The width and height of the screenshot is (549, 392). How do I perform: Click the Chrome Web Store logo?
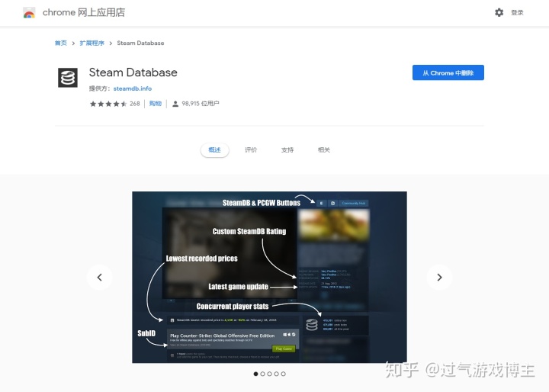coord(29,13)
